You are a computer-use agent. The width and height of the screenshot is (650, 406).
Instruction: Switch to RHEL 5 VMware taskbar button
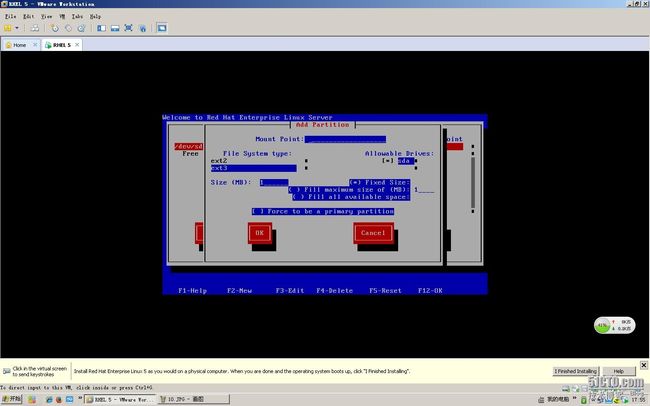(x=120, y=400)
